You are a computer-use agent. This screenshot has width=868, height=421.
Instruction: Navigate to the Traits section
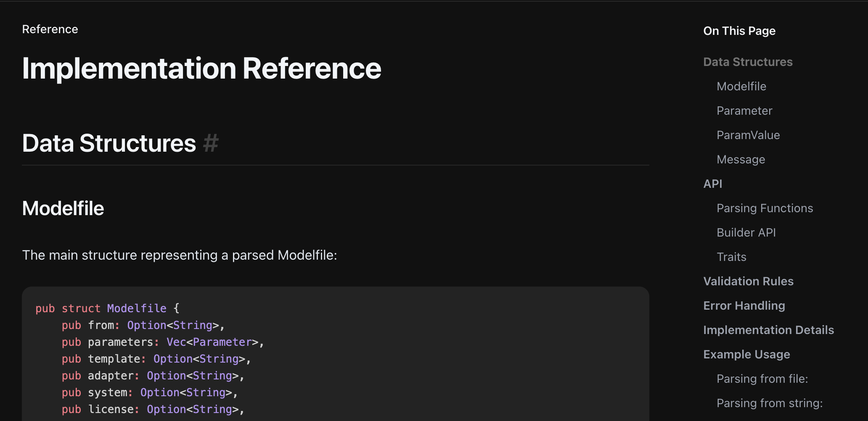coord(731,257)
